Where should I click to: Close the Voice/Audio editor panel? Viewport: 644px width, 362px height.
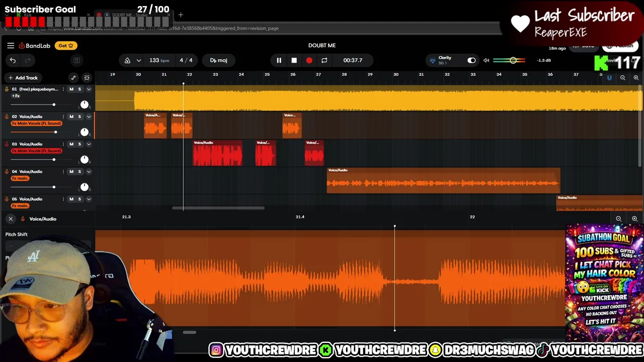tap(11, 219)
